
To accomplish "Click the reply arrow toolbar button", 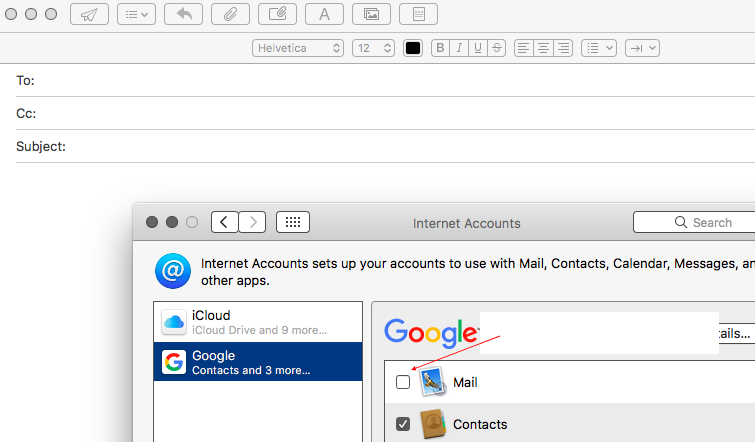I will [x=183, y=14].
